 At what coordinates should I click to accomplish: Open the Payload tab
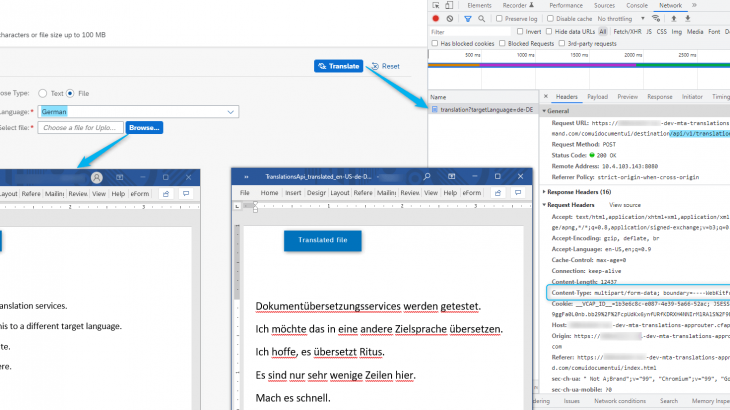[597, 97]
